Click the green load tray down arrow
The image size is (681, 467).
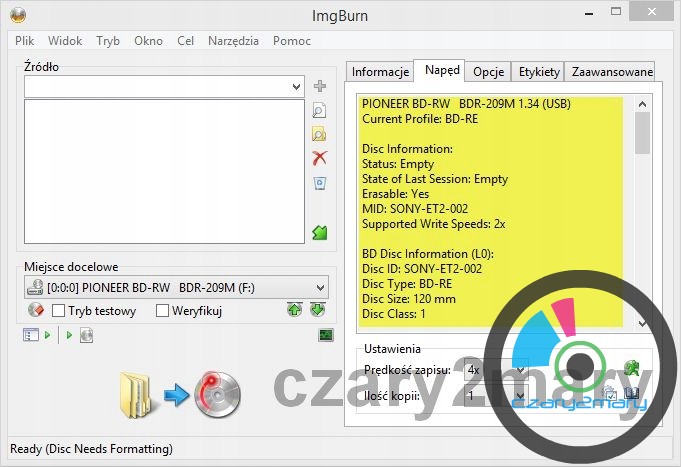(x=317, y=310)
